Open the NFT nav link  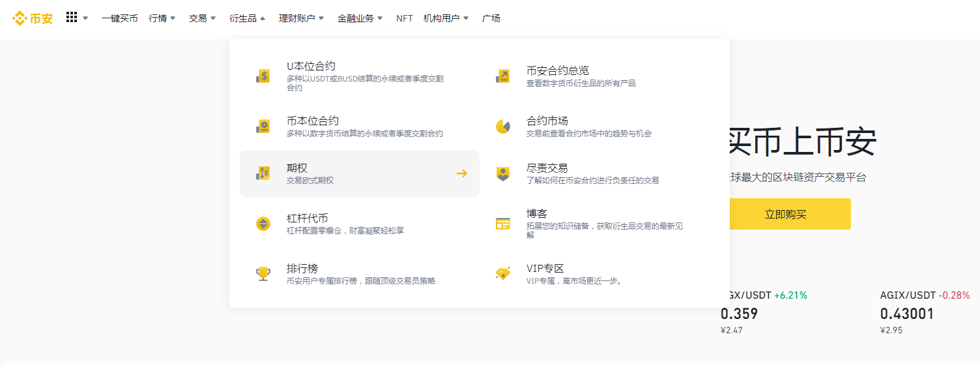(x=405, y=18)
